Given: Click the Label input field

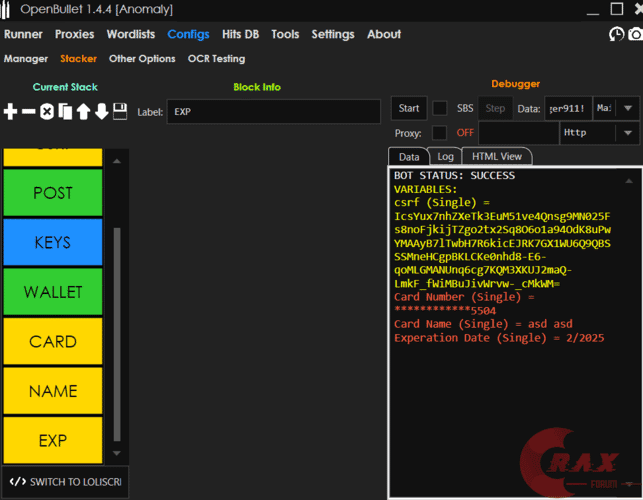Looking at the screenshot, I should (273, 112).
